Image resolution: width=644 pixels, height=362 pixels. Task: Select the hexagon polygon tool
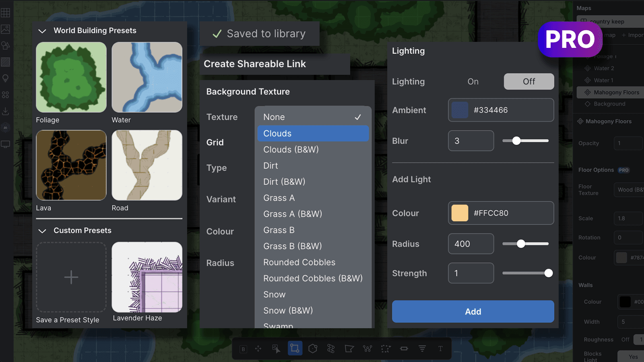[x=313, y=349]
